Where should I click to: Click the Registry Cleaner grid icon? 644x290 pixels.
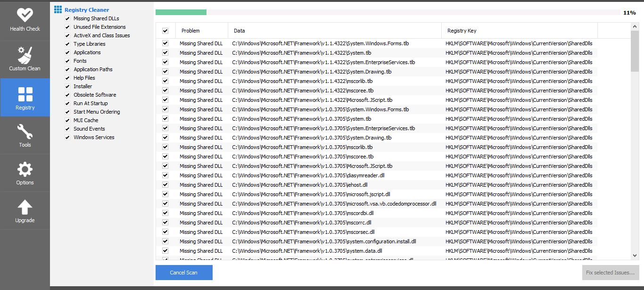pos(58,9)
